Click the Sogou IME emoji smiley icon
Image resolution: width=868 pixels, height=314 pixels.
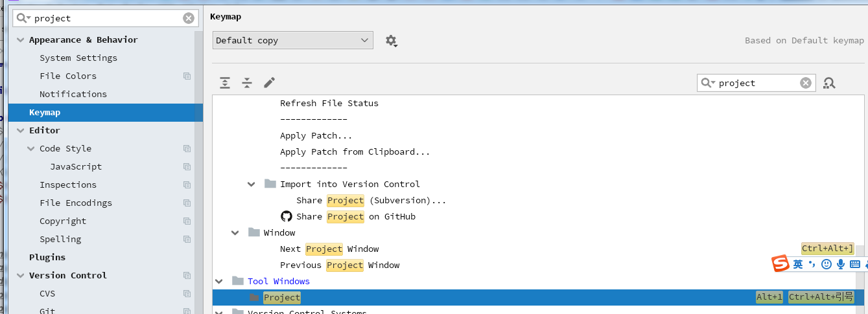(827, 264)
